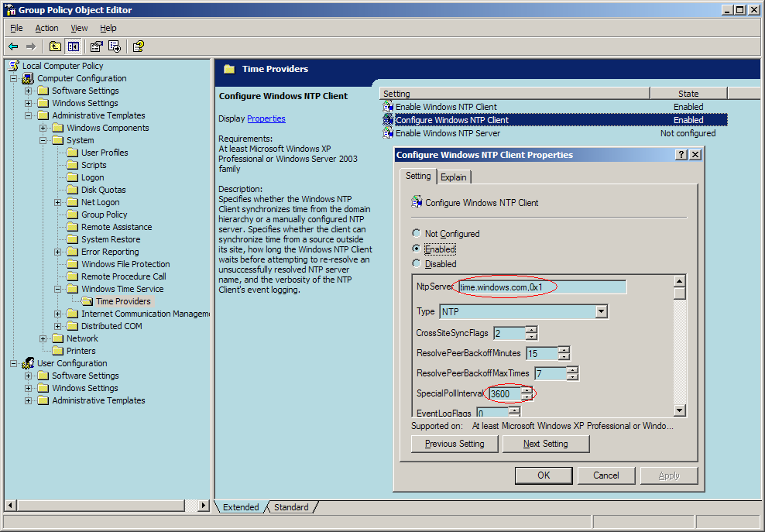Open the Action menu
765x532 pixels.
pyautogui.click(x=46, y=28)
